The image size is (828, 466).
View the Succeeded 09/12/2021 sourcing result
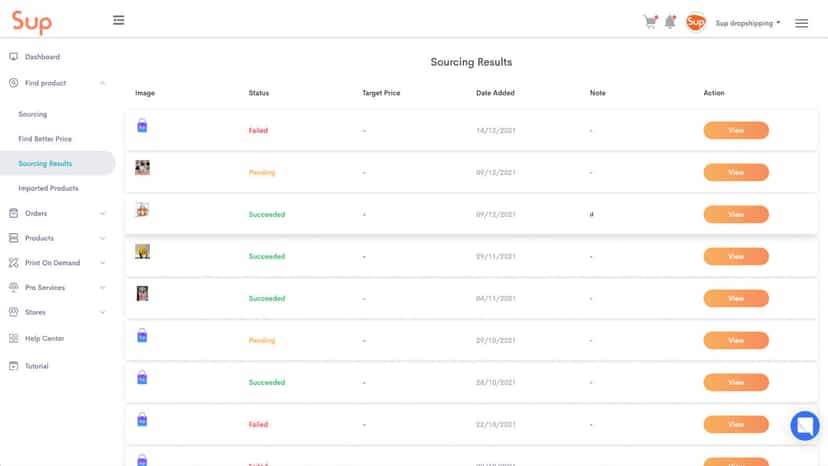point(736,215)
